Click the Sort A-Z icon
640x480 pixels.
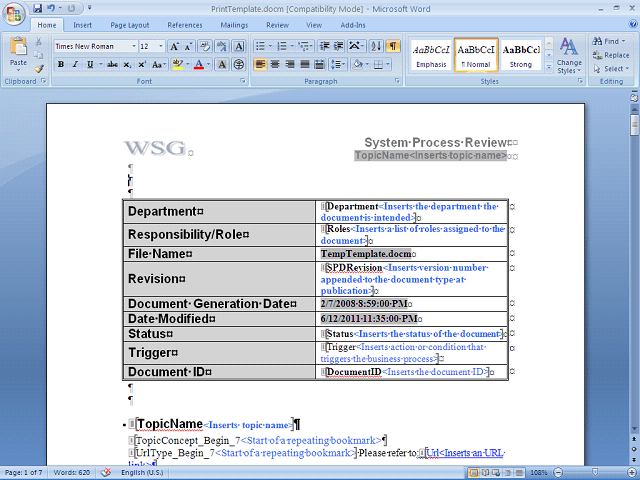coord(376,46)
